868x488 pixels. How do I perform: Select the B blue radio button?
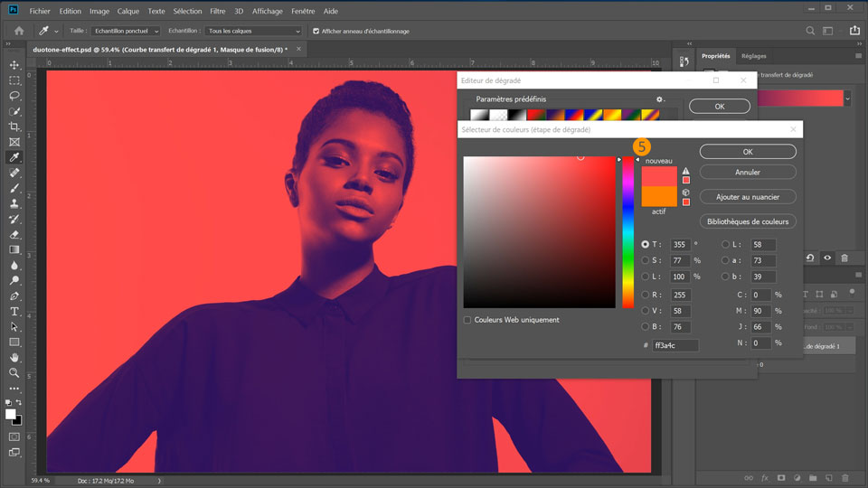click(645, 326)
